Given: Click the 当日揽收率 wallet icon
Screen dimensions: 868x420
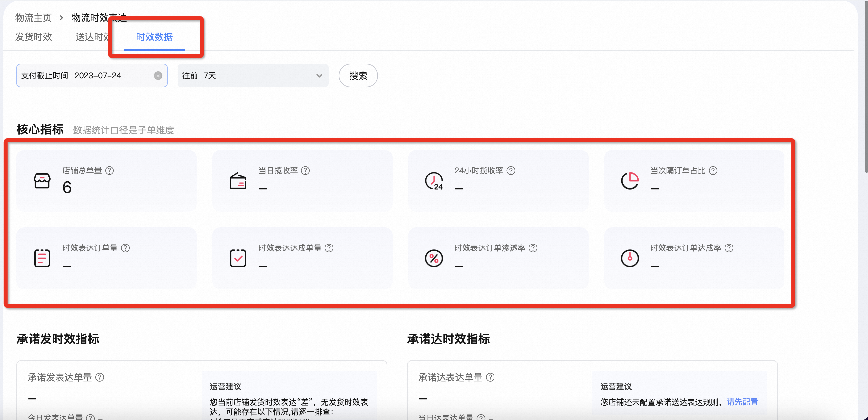Looking at the screenshot, I should pyautogui.click(x=238, y=181).
